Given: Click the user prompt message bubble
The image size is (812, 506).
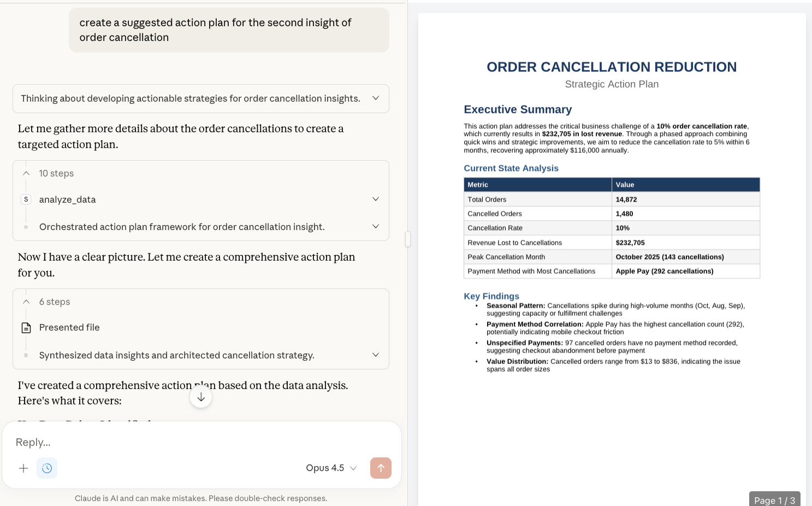Looking at the screenshot, I should click(229, 30).
